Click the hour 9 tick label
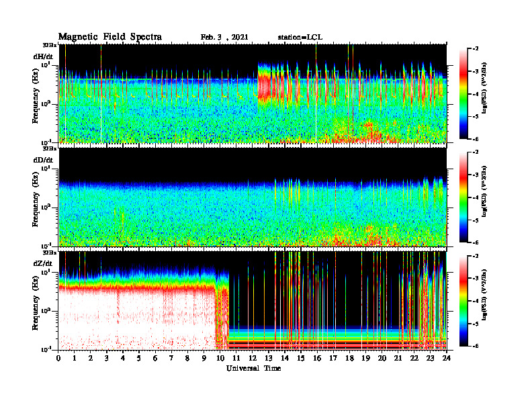Viewport: 532px width, 411px height. point(204,358)
